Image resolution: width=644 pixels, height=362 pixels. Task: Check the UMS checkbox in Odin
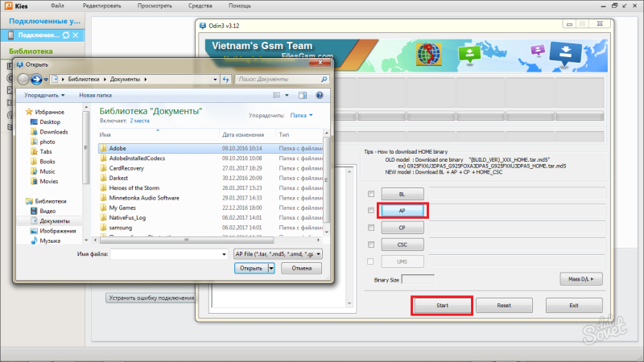coord(370,261)
